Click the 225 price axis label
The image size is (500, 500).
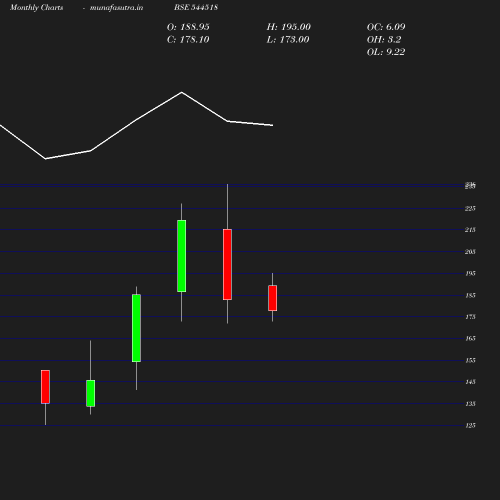pyautogui.click(x=470, y=208)
